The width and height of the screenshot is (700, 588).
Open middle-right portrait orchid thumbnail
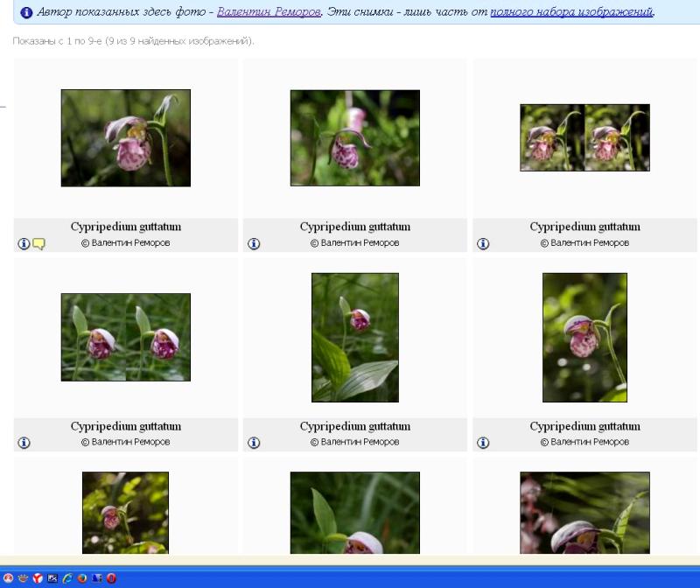584,337
